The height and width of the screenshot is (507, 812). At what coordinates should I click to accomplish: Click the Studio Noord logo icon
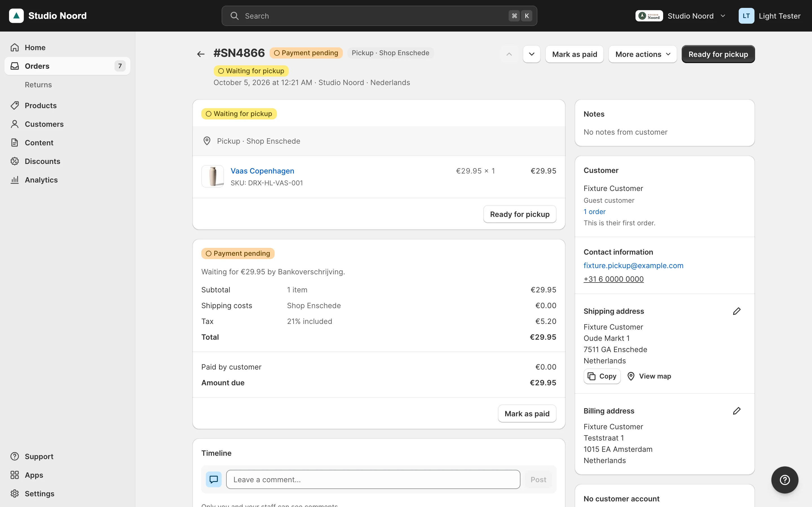[x=16, y=16]
